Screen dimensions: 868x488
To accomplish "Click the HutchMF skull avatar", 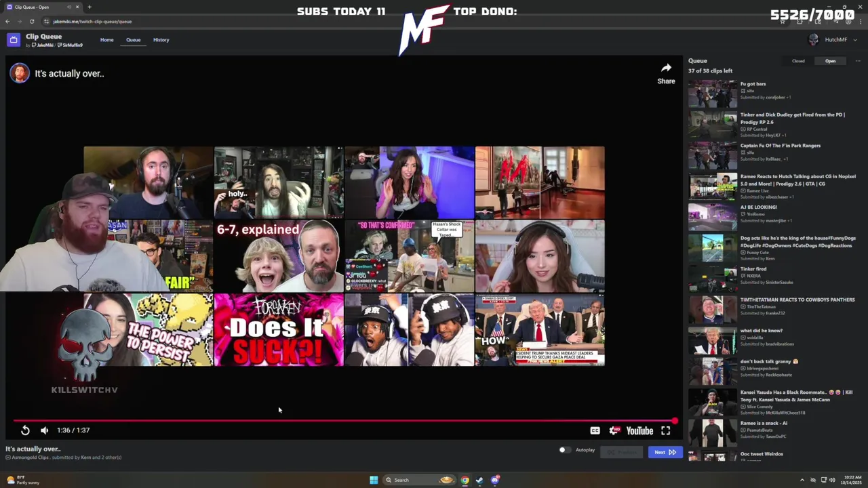I will click(x=813, y=40).
